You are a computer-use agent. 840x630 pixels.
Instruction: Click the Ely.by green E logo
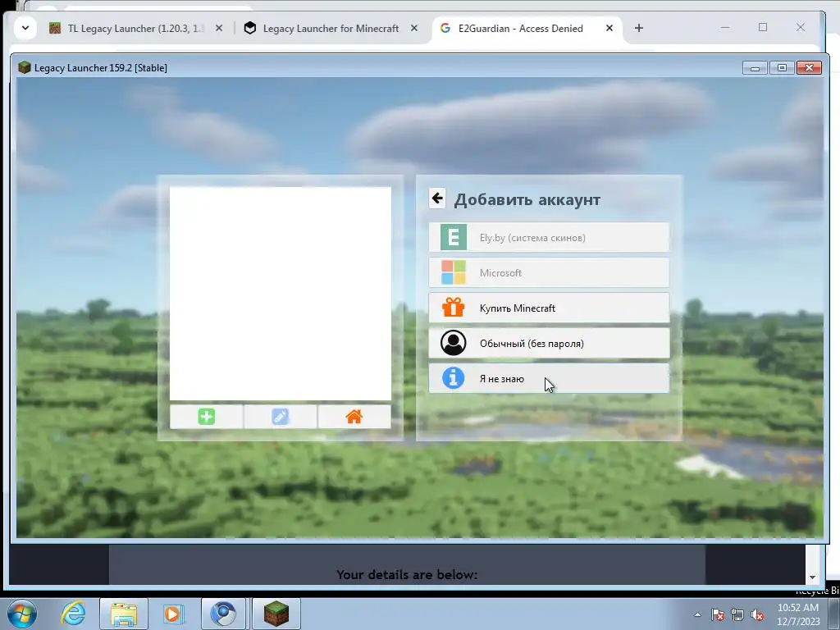click(x=453, y=237)
